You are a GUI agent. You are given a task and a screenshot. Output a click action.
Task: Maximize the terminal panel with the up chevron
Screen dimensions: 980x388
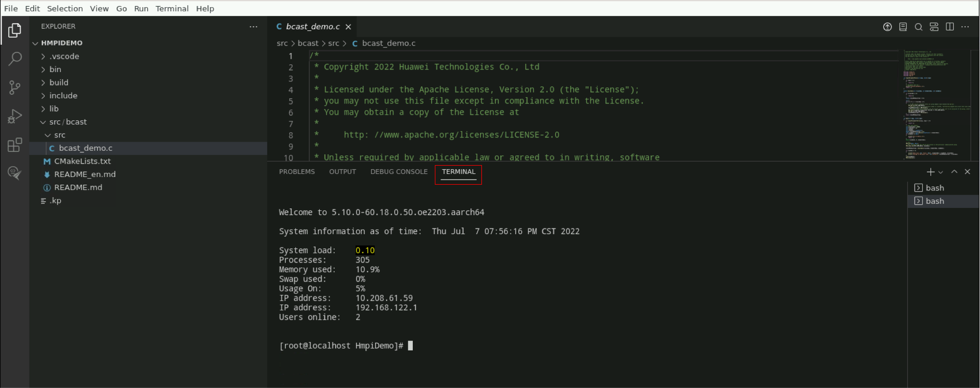click(954, 172)
